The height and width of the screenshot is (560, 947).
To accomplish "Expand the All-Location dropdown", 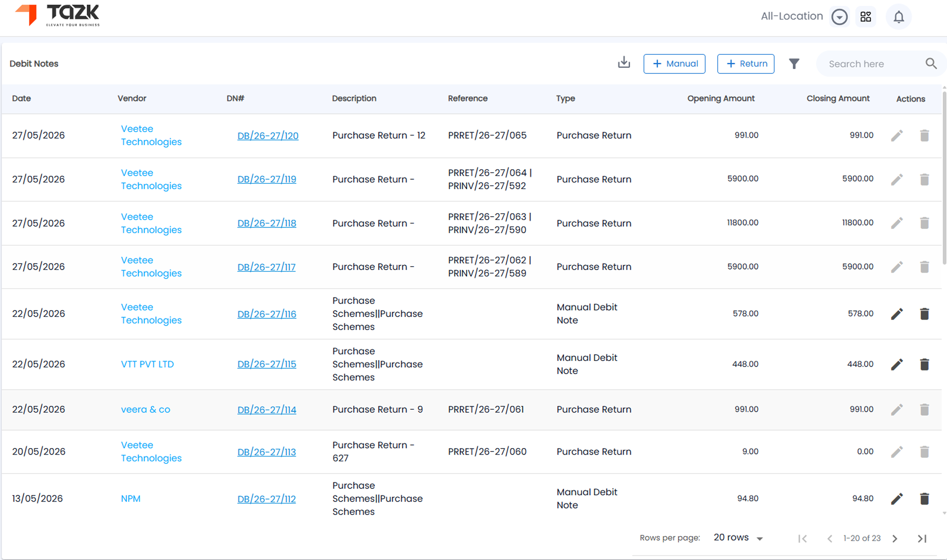I will [x=839, y=17].
